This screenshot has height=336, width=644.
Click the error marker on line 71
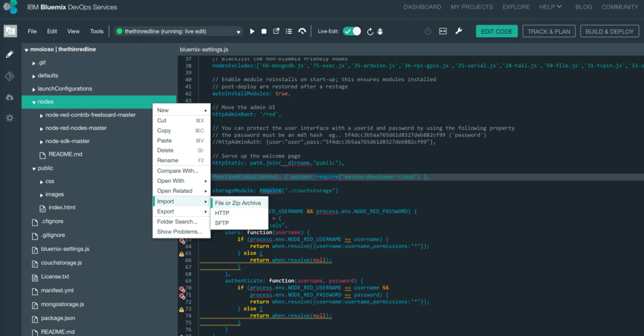coord(182,296)
